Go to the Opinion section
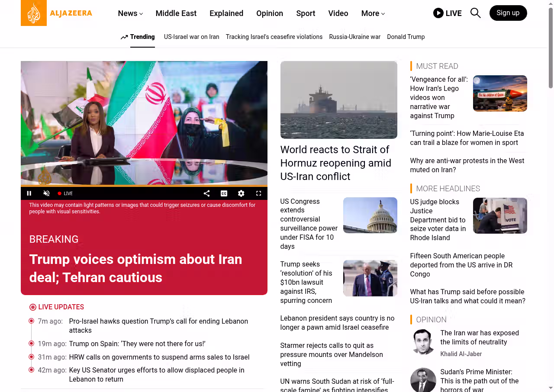 pyautogui.click(x=269, y=13)
